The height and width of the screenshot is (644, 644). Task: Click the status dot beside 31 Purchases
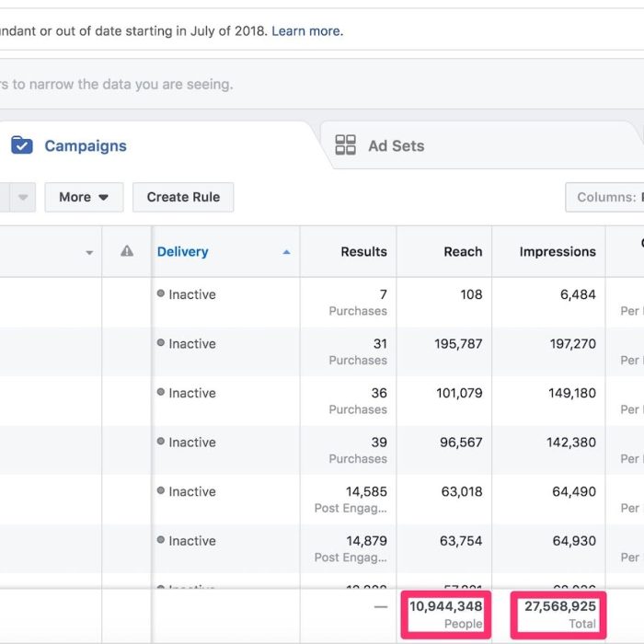161,344
